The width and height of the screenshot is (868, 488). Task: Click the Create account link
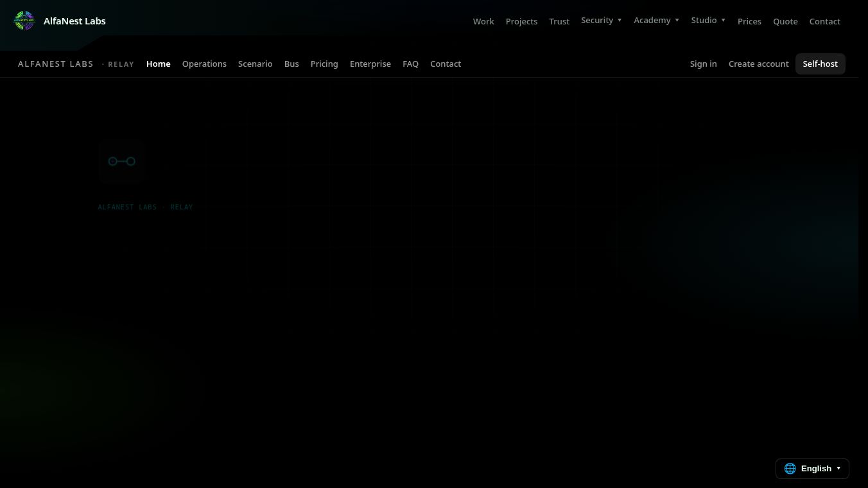pyautogui.click(x=759, y=64)
